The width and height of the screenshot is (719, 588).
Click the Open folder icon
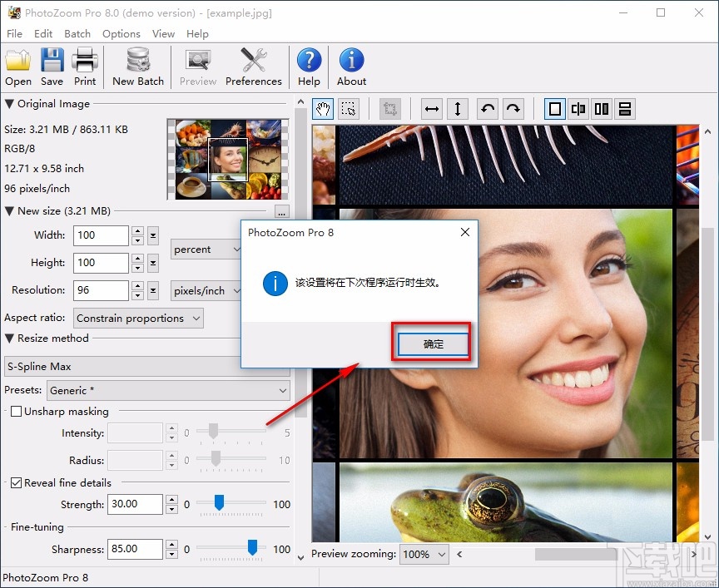(x=18, y=67)
